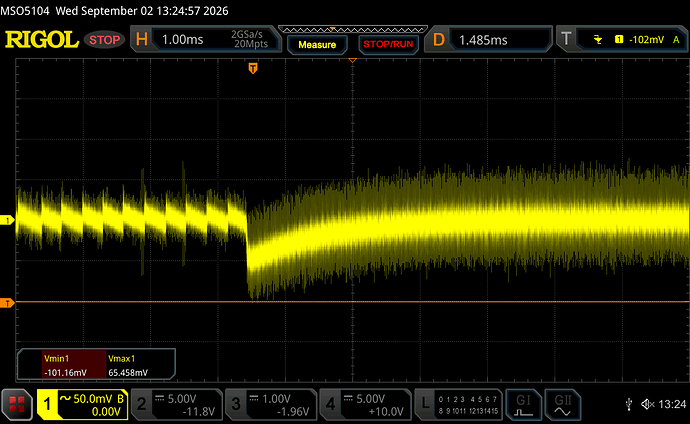Click the RIGOL logo
Viewport: 690px width, 424px height.
[x=42, y=40]
